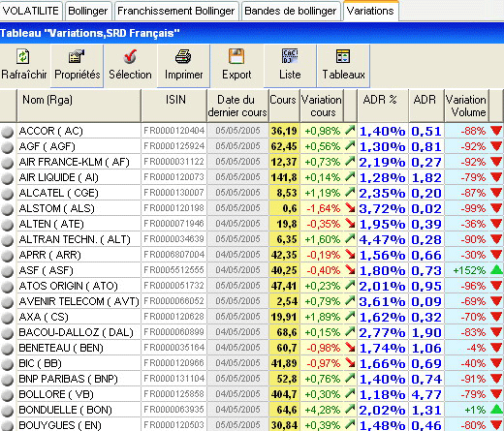This screenshot has width=504, height=431.
Task: Click the 1,90 ADR value
Action: (x=426, y=333)
